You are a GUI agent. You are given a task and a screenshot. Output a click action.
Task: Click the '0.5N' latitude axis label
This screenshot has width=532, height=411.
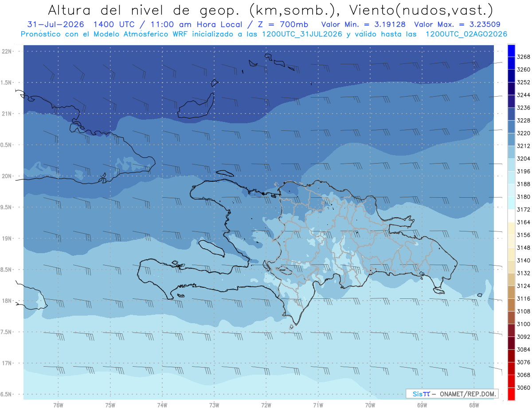[7, 145]
